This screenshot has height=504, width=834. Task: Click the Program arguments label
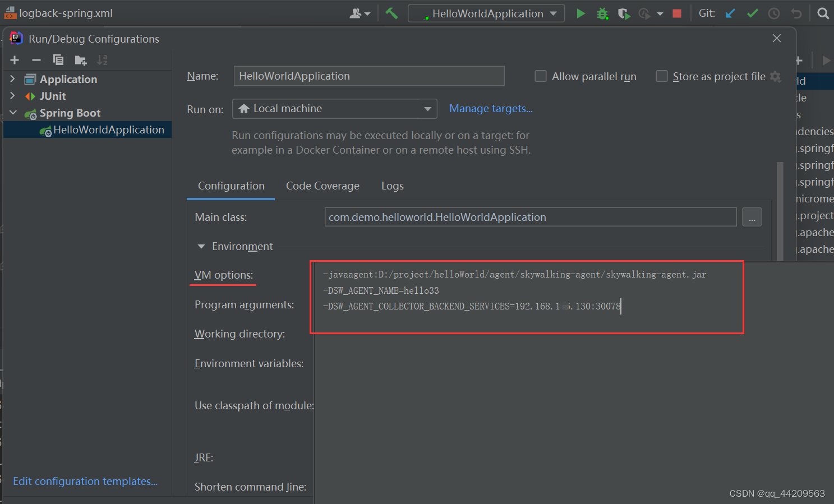pos(244,304)
